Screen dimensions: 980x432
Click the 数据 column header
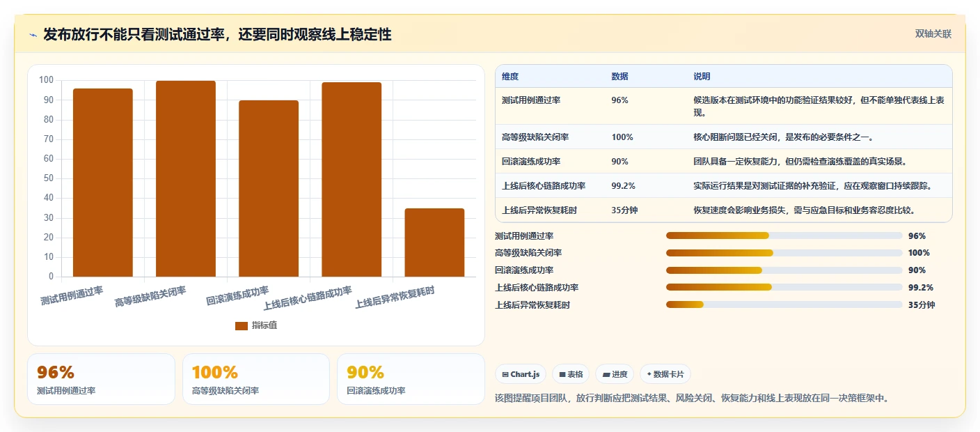click(619, 76)
